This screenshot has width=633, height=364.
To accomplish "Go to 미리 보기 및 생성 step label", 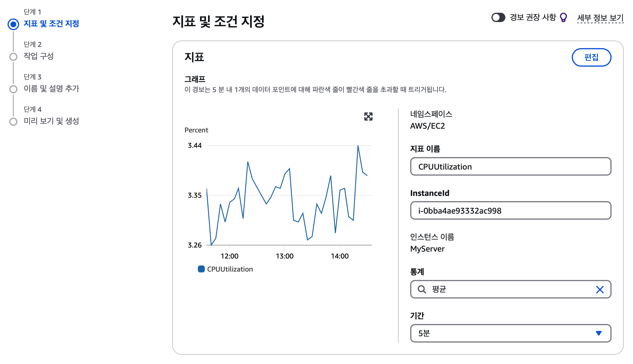I will [51, 121].
